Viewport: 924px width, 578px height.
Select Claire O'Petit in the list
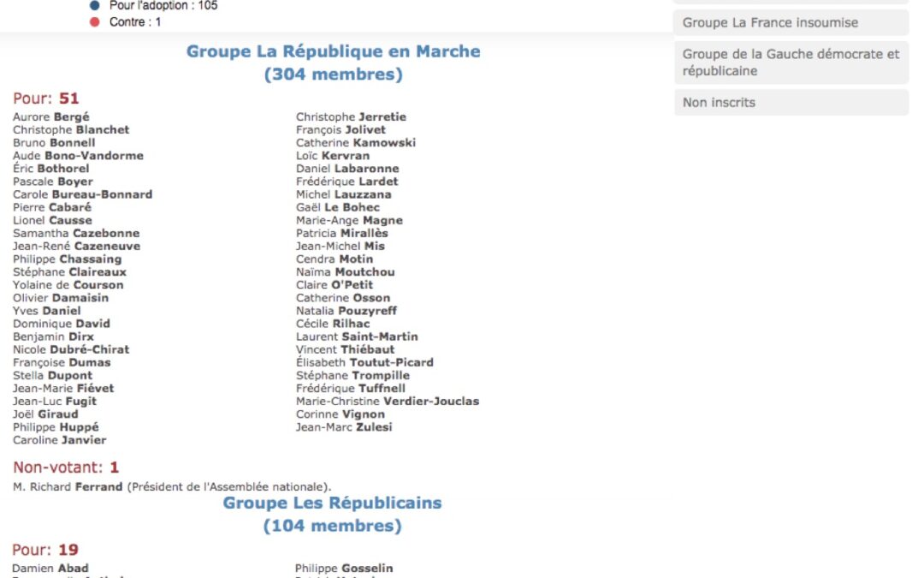pos(335,285)
